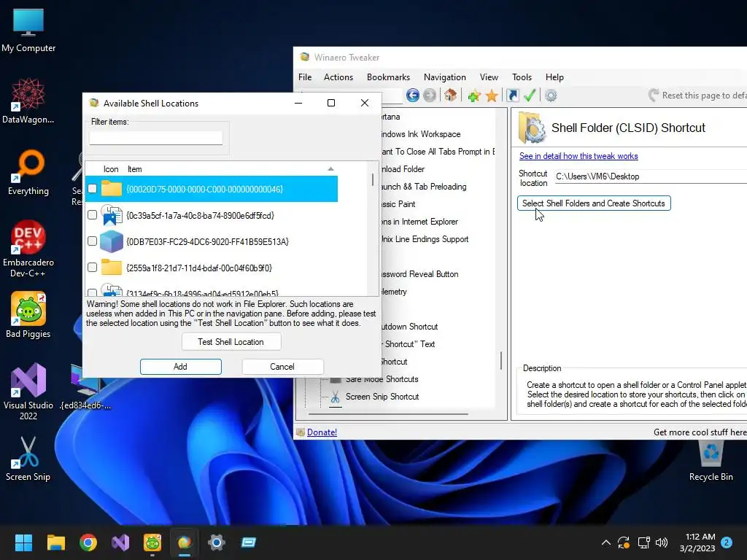
Task: Click Select Shell Folders and Create Shortcuts
Action: [594, 203]
